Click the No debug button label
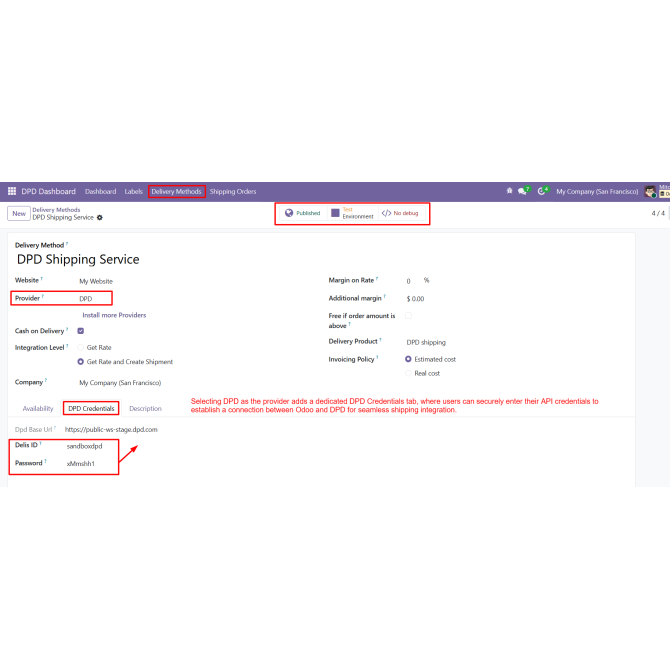Viewport: 670px width, 670px height. [x=406, y=213]
